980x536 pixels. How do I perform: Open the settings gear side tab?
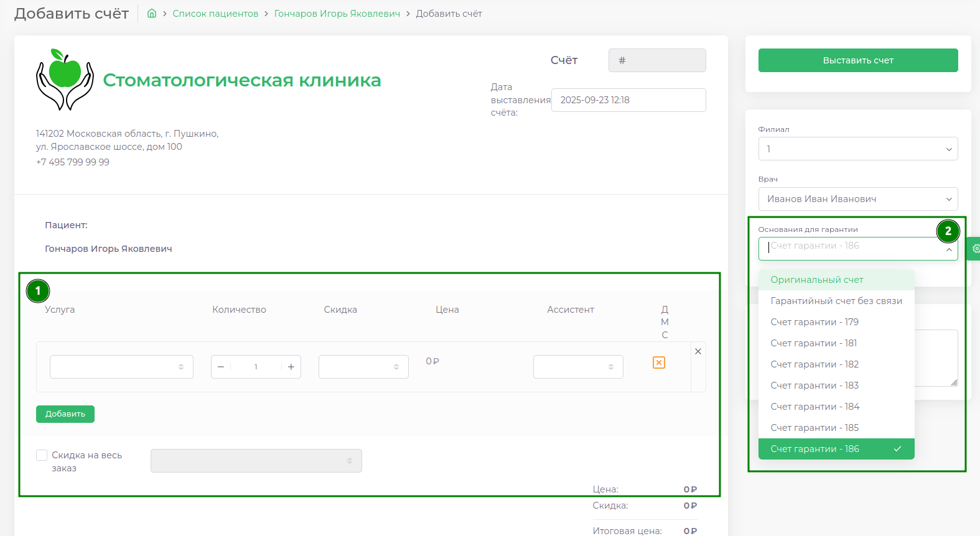[x=975, y=248]
